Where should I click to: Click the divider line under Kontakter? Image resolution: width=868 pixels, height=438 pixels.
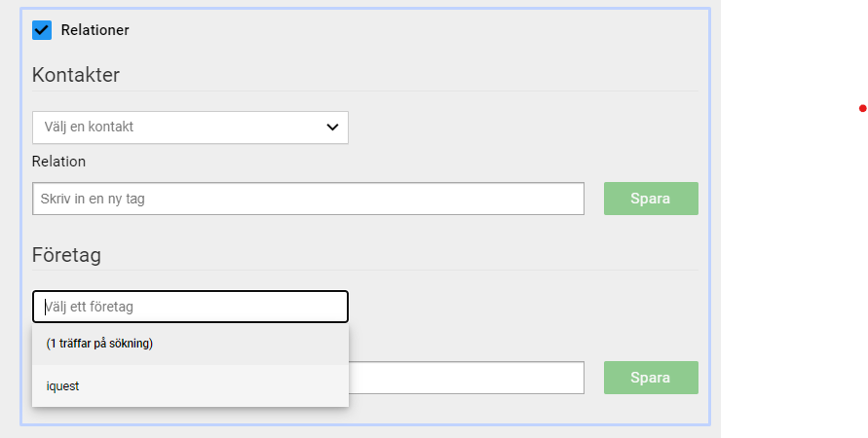(364, 91)
